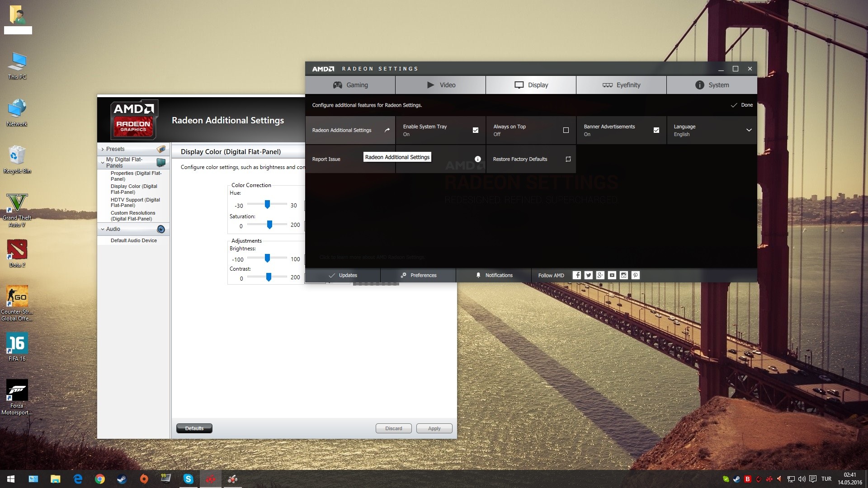Click the This PC desktop icon
This screenshot has height=488, width=868.
(x=17, y=66)
